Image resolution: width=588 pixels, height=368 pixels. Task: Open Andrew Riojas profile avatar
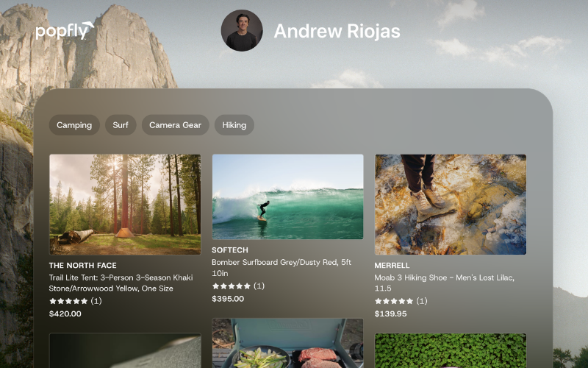[242, 30]
